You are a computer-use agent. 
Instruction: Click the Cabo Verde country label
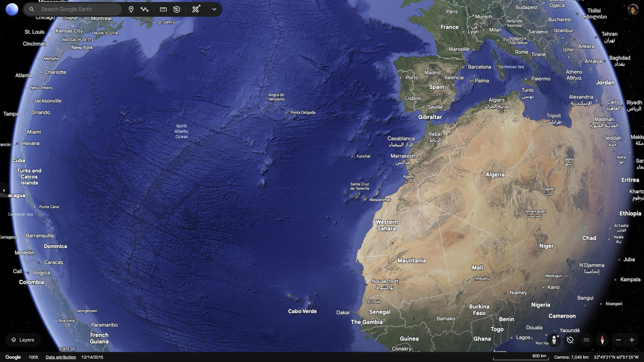302,311
